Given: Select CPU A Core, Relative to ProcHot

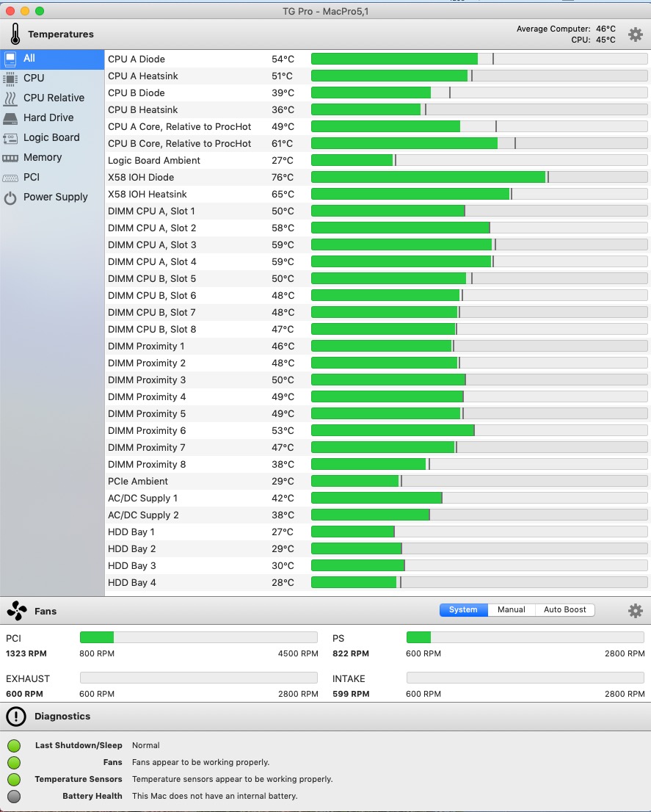Looking at the screenshot, I should click(377, 126).
